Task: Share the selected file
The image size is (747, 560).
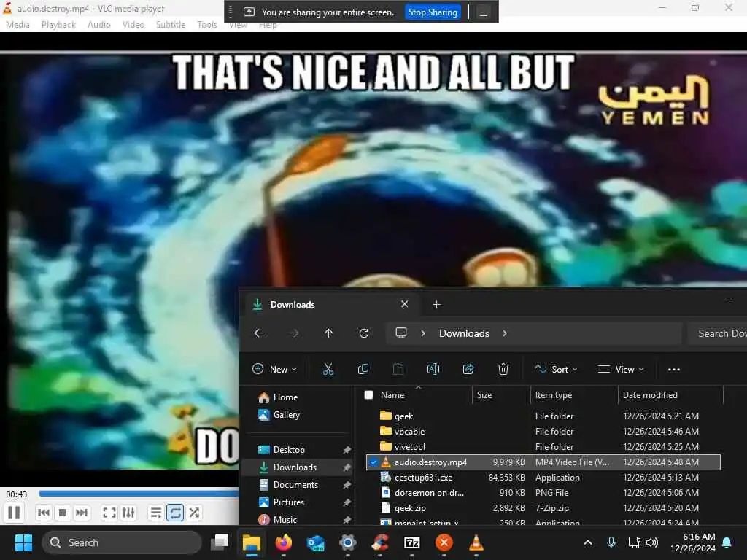Action: coord(468,370)
